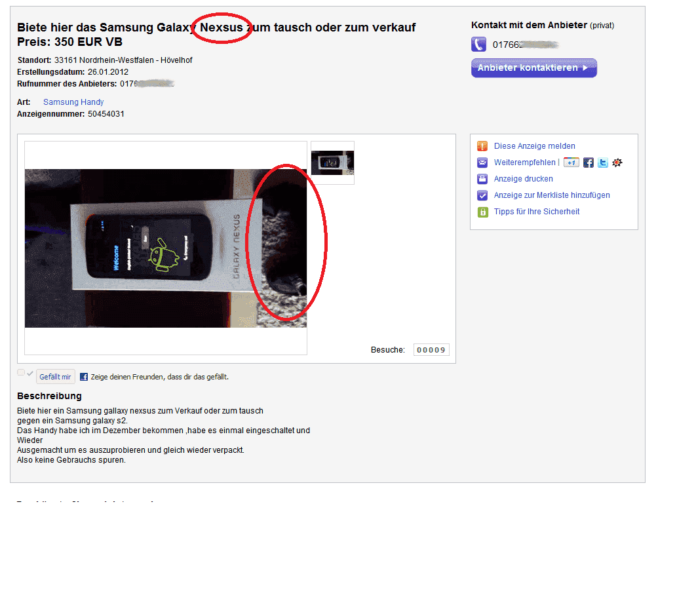Click the Google +1 share button
Screen dimensions: 677x616
point(571,163)
